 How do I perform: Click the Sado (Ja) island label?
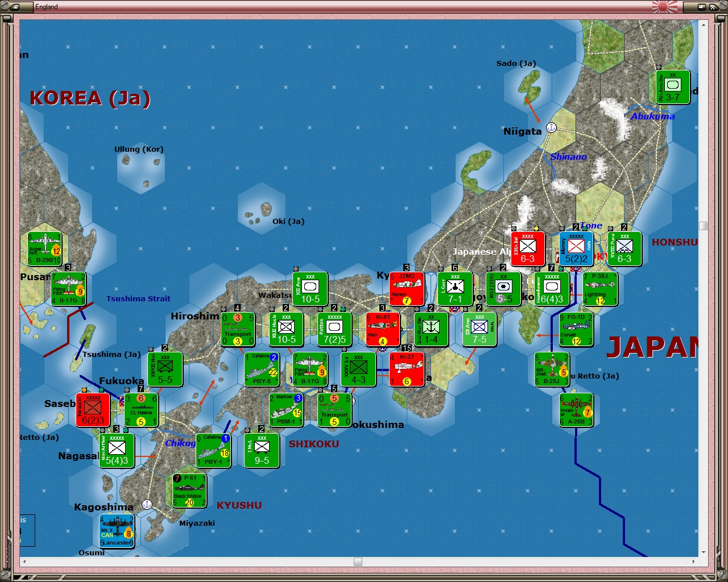point(516,63)
